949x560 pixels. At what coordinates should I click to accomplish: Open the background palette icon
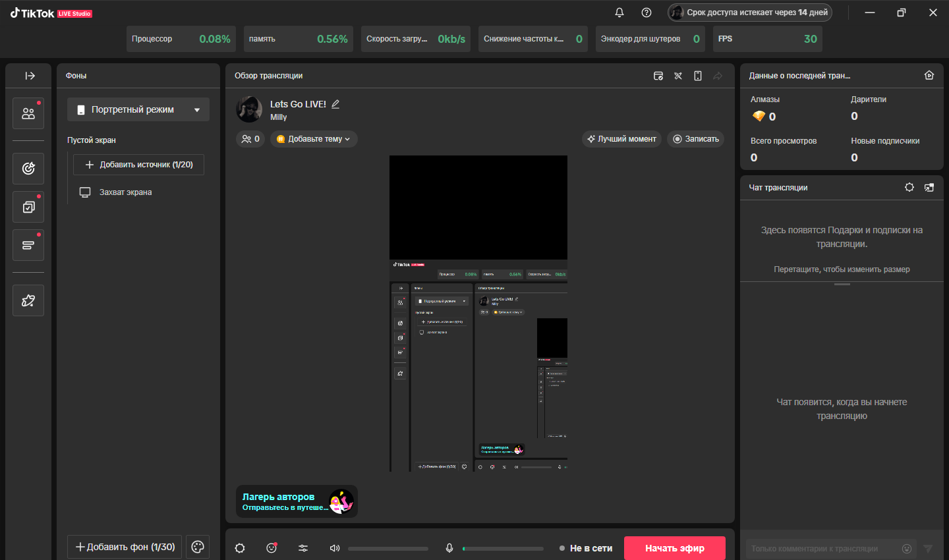point(198,547)
